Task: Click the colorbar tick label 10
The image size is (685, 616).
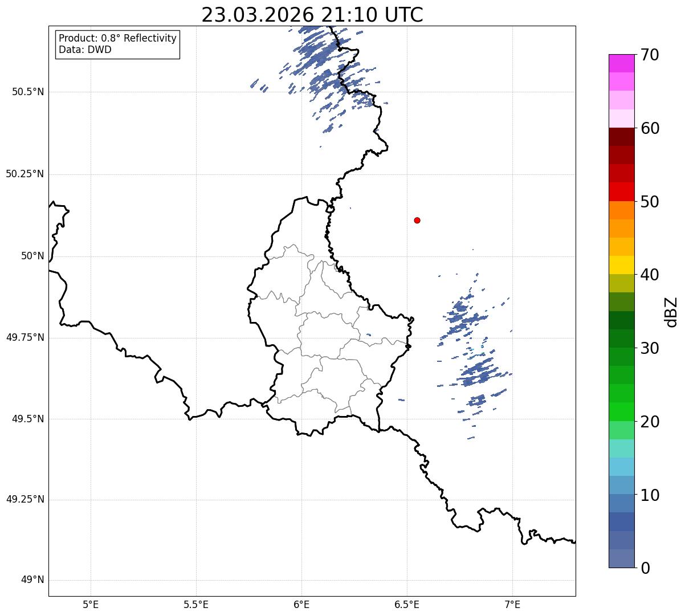Action: [650, 495]
